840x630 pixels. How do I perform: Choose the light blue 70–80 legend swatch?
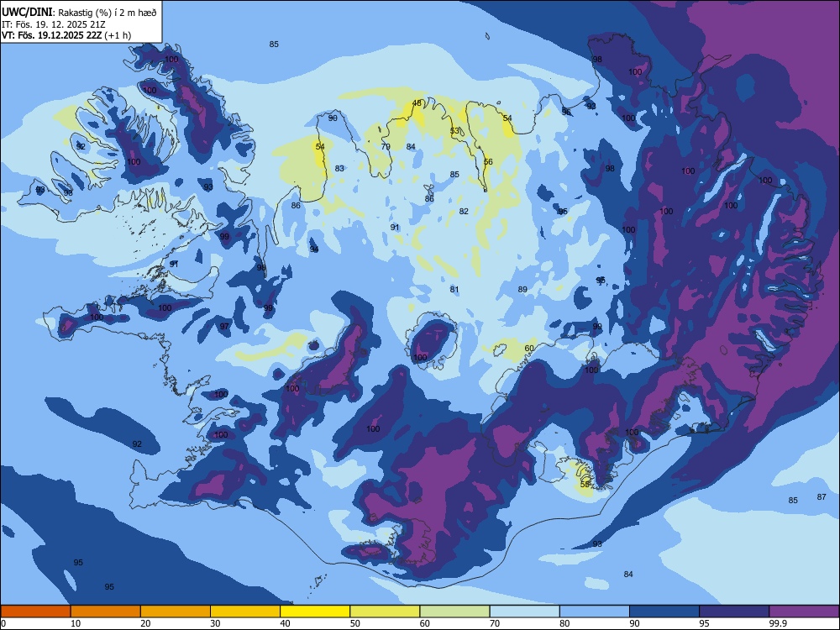click(524, 612)
